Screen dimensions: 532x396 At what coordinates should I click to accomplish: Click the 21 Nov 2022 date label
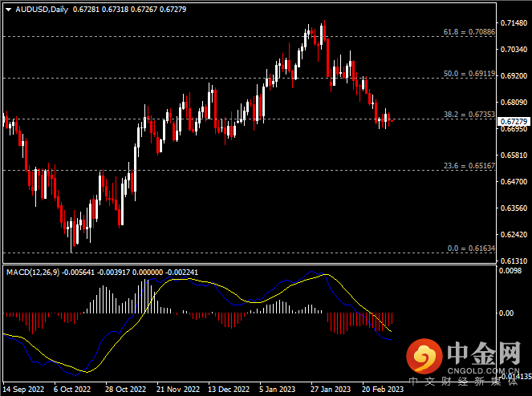pos(177,389)
